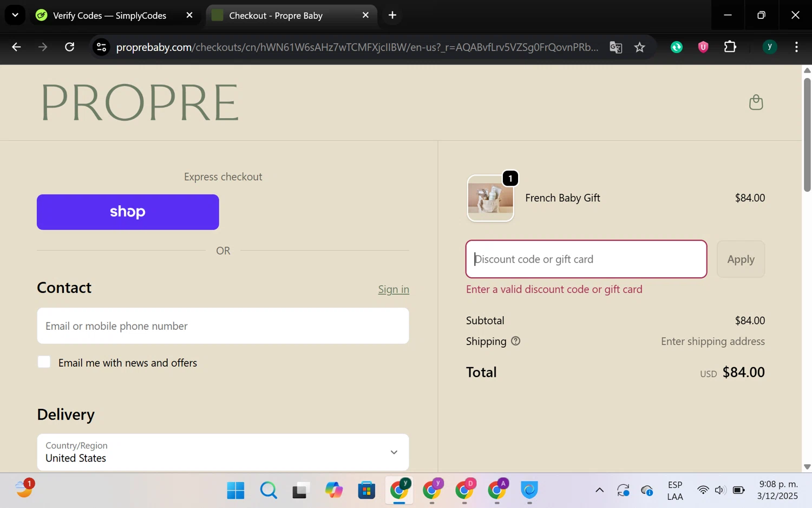Close the Checkout Propre Baby tab
Viewport: 812px width, 508px height.
coord(365,15)
